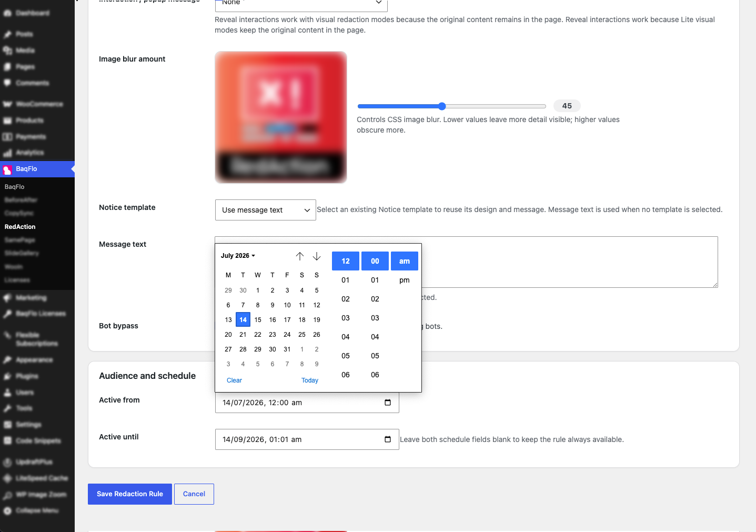Open the WooCommerce menu icon

click(x=7, y=104)
